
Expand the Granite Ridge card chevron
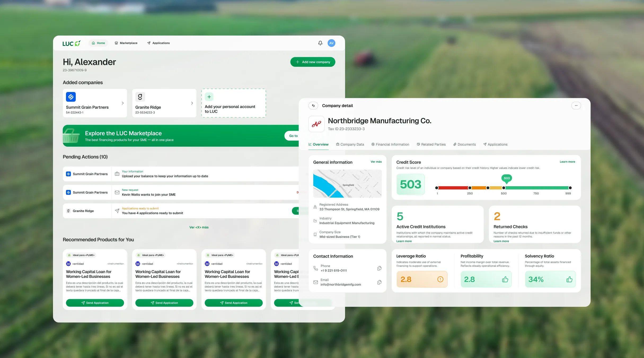[192, 103]
